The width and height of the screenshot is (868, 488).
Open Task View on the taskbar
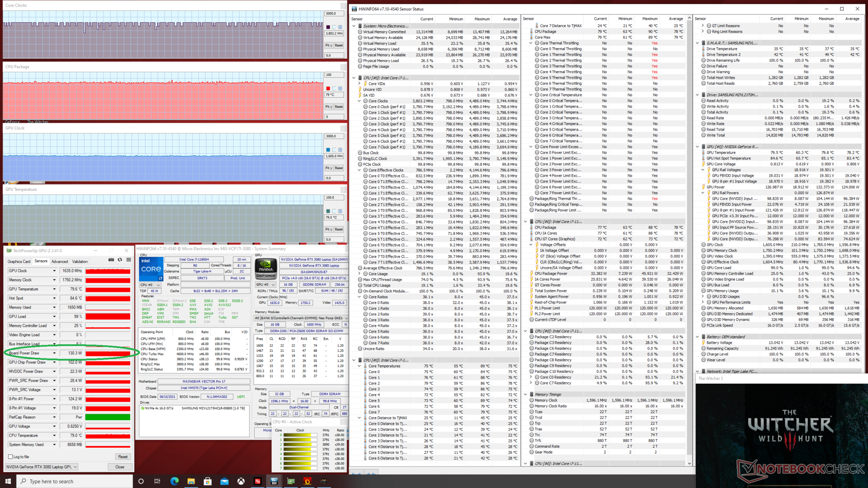tap(157, 481)
